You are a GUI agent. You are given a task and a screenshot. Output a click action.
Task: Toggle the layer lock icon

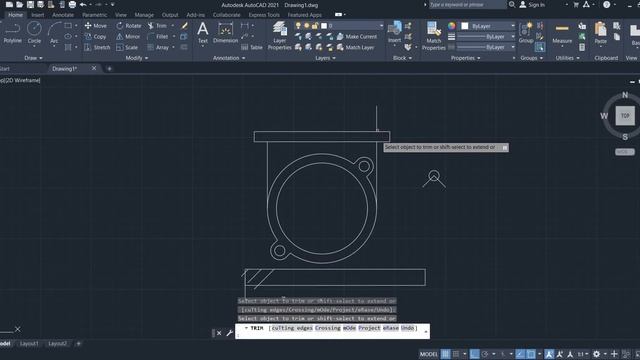click(315, 26)
